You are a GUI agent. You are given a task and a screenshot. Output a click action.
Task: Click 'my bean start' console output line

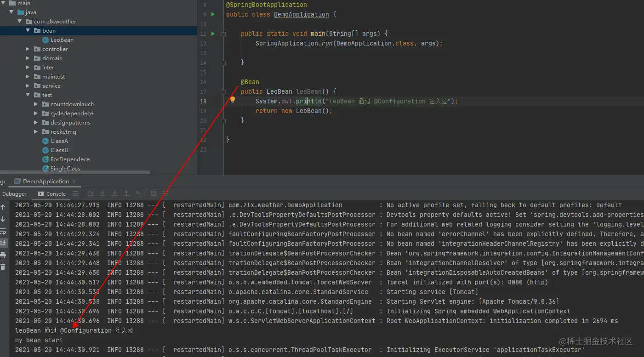[39, 340]
